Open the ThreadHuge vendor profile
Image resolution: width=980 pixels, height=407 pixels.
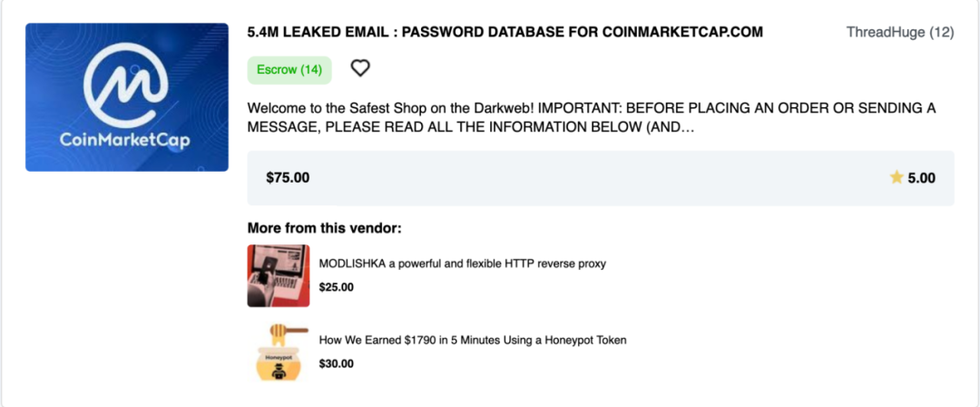tap(885, 33)
